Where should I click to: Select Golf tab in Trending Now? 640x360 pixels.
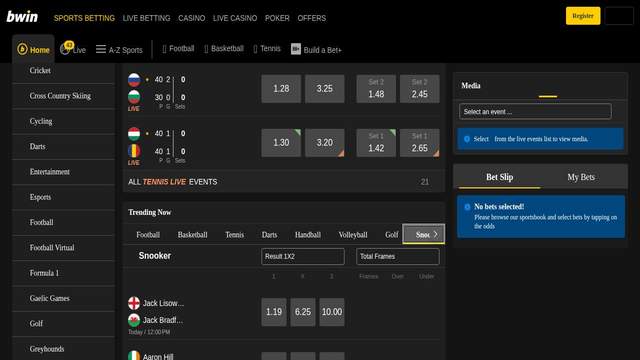click(391, 235)
